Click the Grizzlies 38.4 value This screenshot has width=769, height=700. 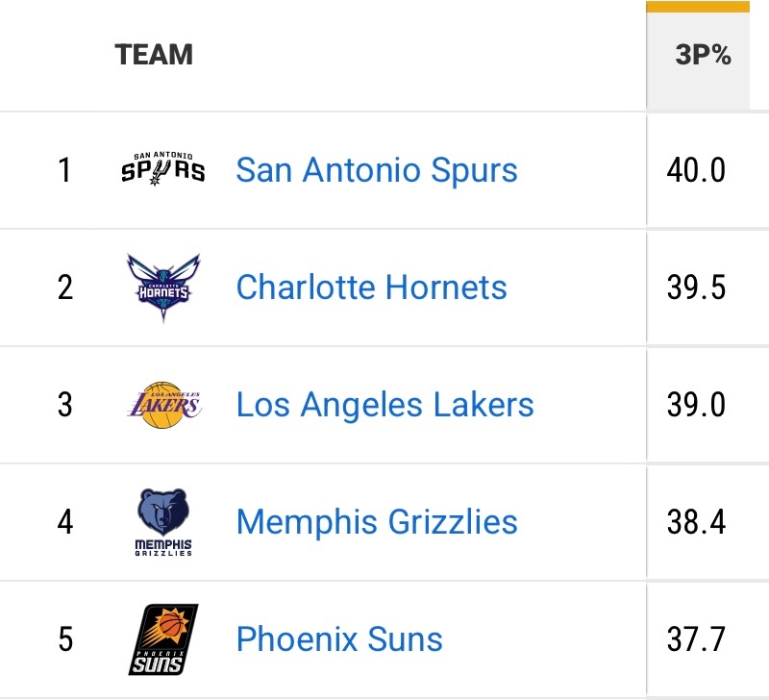[696, 522]
